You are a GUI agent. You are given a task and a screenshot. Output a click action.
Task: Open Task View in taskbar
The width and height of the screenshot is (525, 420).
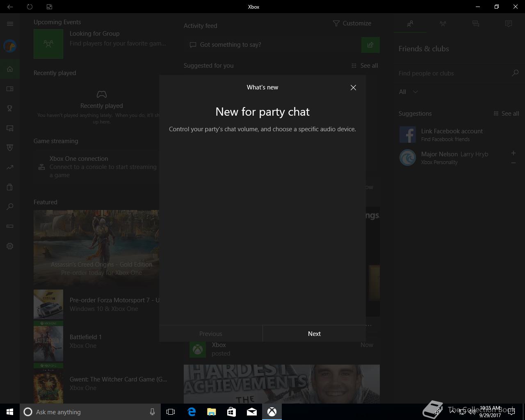[x=171, y=412]
